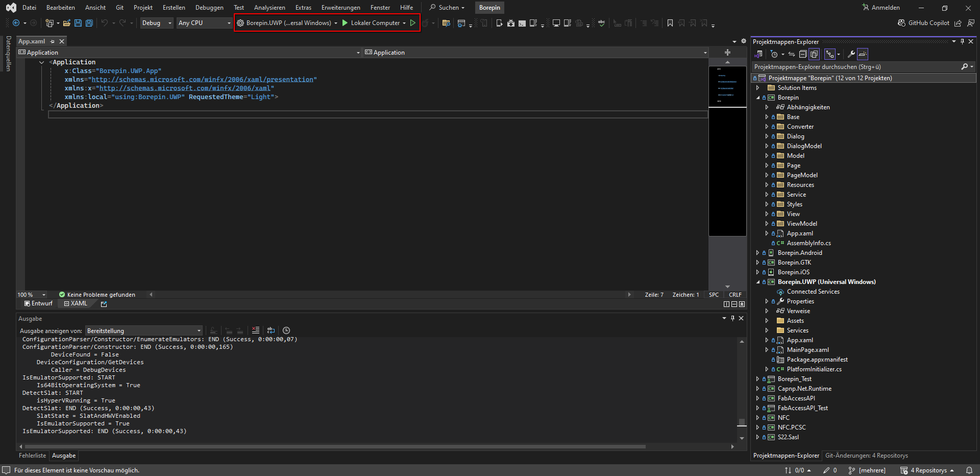Switch views icon in Projektmappen-Explorer toolbar

click(758, 54)
